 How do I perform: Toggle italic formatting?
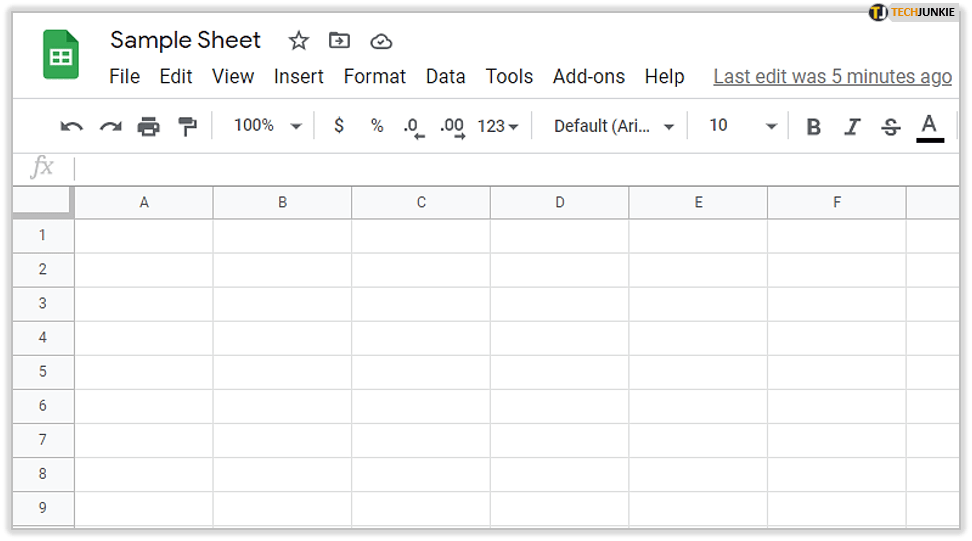pos(852,127)
